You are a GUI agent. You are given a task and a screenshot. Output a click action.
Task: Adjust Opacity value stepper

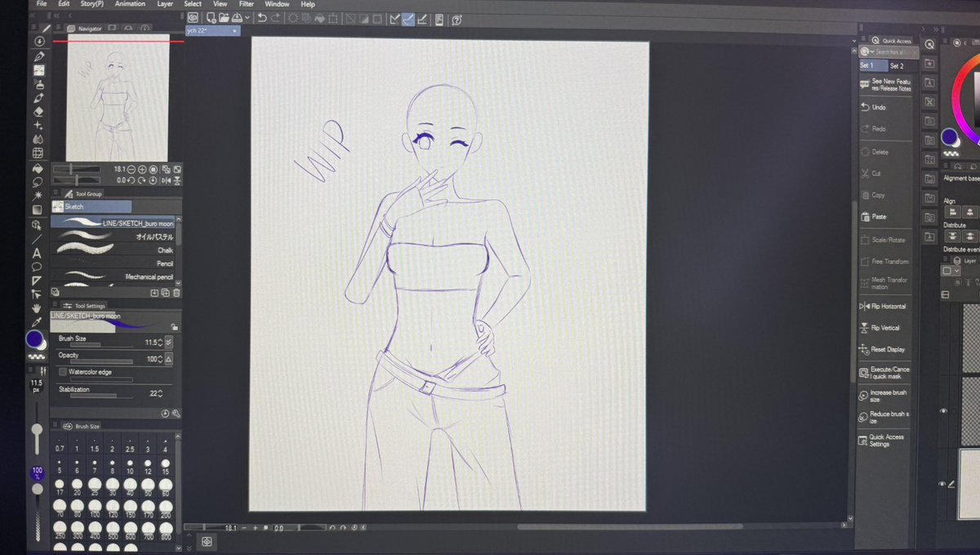[160, 360]
